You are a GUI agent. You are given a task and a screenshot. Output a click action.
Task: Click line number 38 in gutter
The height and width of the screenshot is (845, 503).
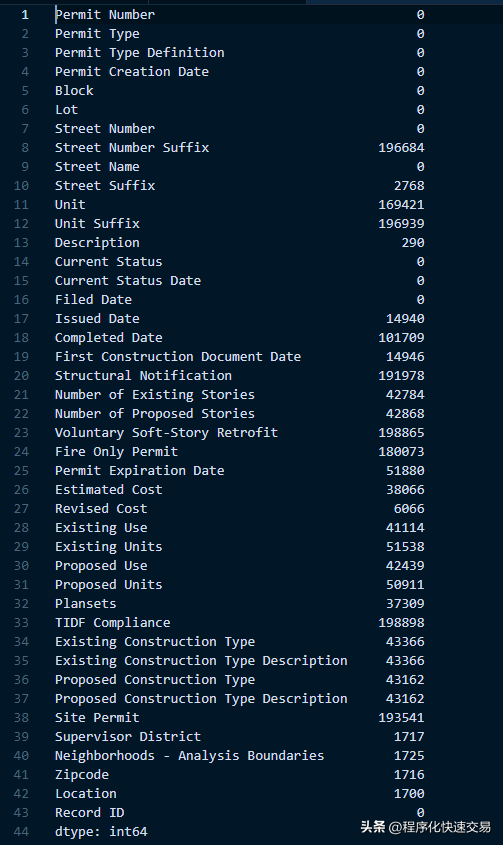(x=21, y=717)
